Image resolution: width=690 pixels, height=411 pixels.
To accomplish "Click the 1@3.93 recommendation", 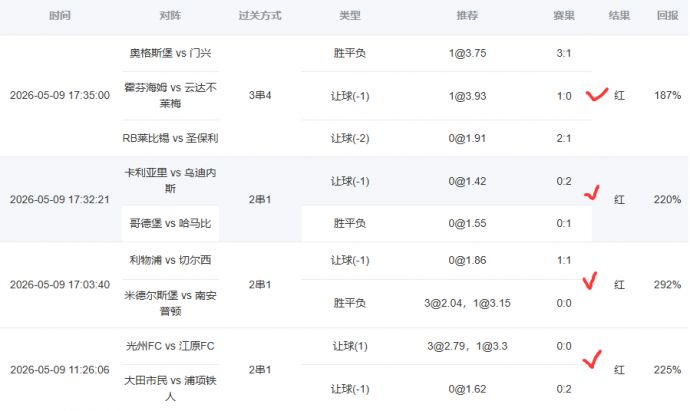I will pyautogui.click(x=467, y=96).
